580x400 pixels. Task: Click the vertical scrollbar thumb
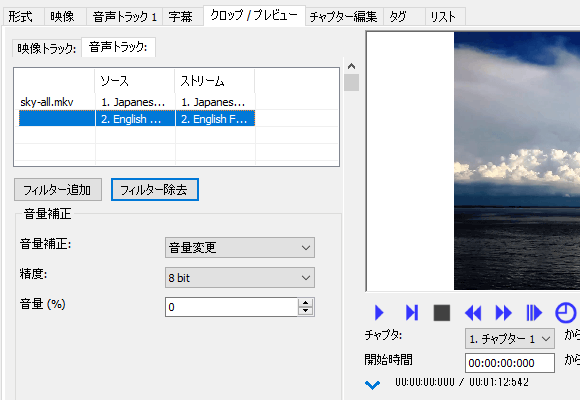coord(351,83)
